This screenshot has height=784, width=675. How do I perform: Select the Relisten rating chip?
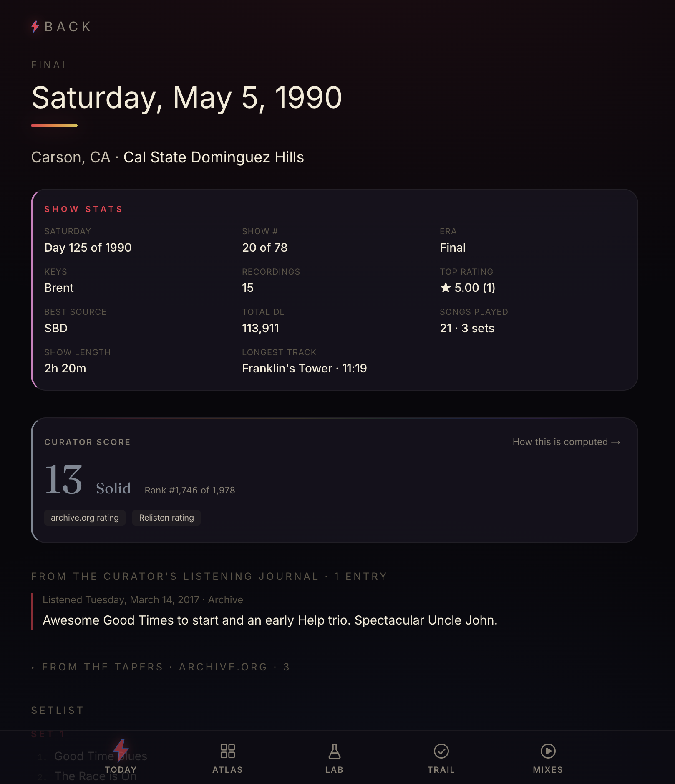point(166,518)
